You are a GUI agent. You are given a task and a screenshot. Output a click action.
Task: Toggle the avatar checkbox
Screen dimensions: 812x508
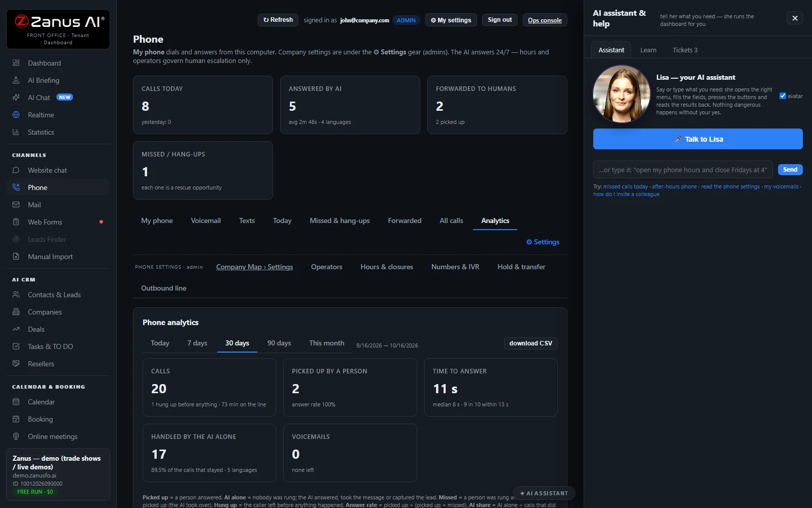783,96
